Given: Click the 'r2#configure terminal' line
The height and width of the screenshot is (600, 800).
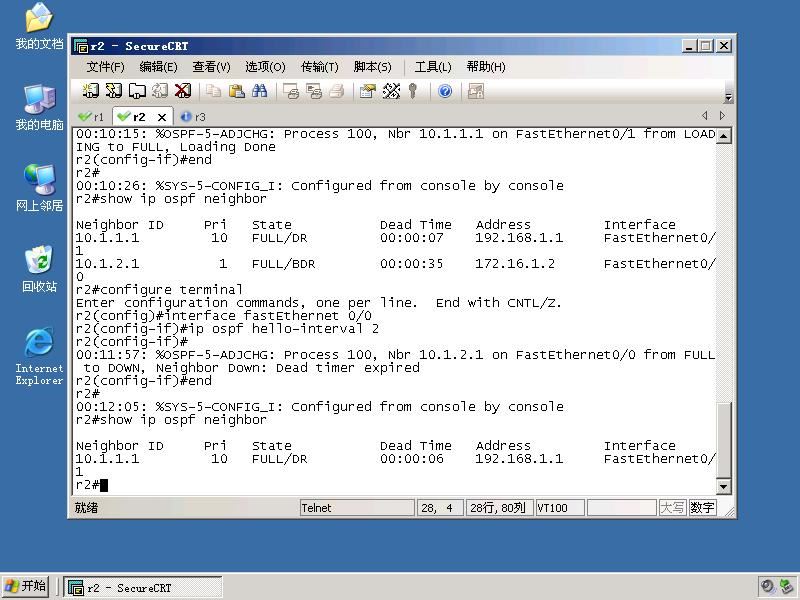Looking at the screenshot, I should pos(159,290).
